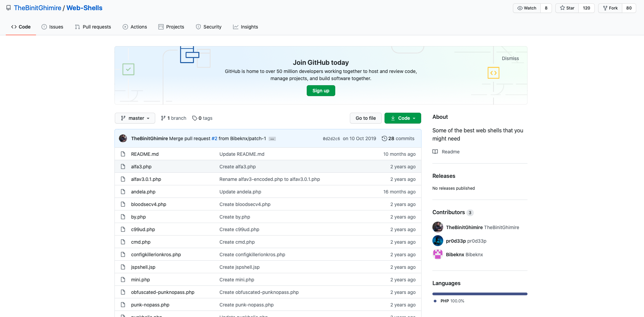Image resolution: width=644 pixels, height=317 pixels.
Task: Click Bibeknx contributor avatar
Action: point(438,254)
